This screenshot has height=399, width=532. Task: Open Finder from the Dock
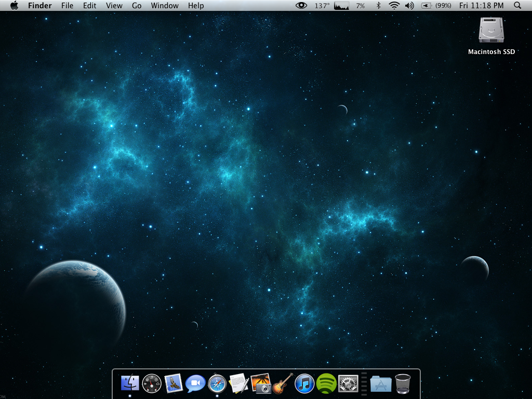(130, 383)
